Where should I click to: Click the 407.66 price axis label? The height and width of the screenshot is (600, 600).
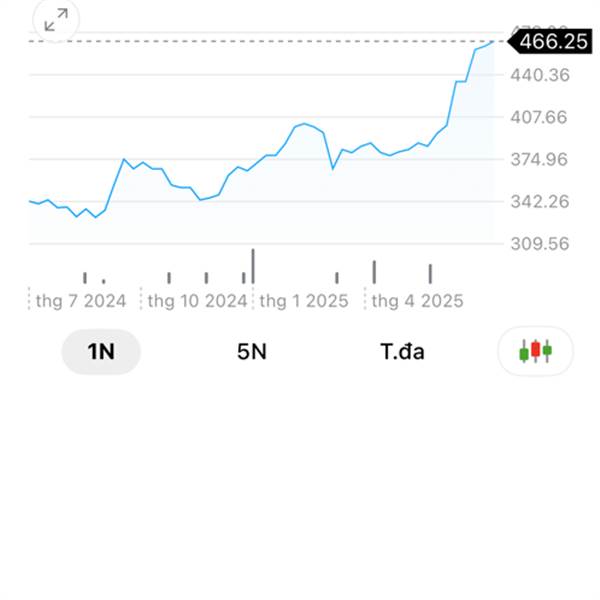(539, 117)
